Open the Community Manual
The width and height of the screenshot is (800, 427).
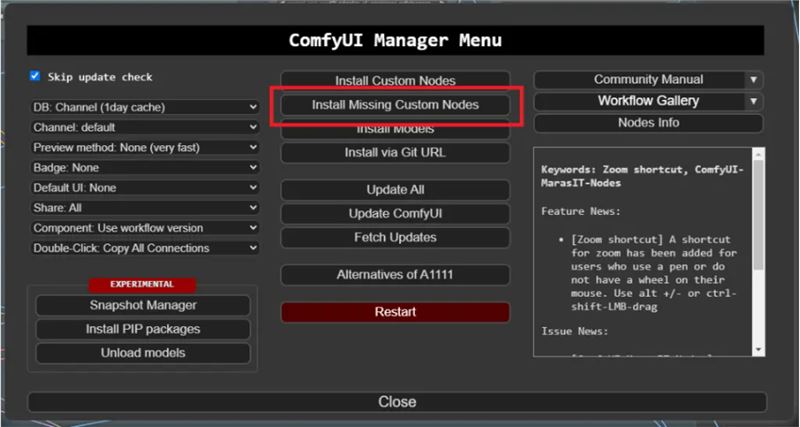click(640, 80)
